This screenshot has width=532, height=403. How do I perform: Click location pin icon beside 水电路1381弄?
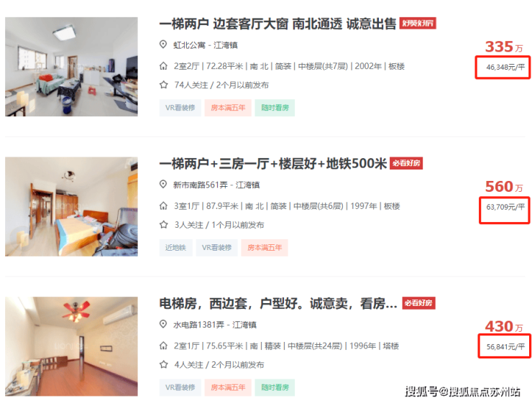(x=163, y=325)
